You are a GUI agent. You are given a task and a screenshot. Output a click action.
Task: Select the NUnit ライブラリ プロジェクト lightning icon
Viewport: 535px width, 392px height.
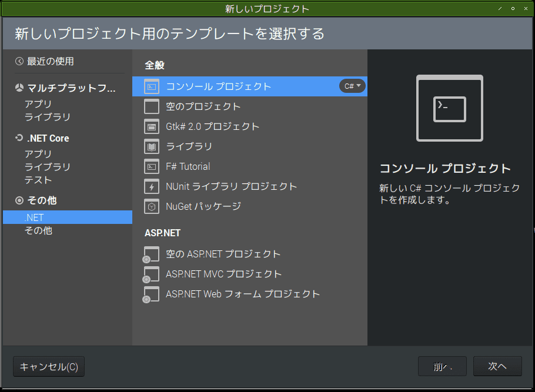pos(151,186)
